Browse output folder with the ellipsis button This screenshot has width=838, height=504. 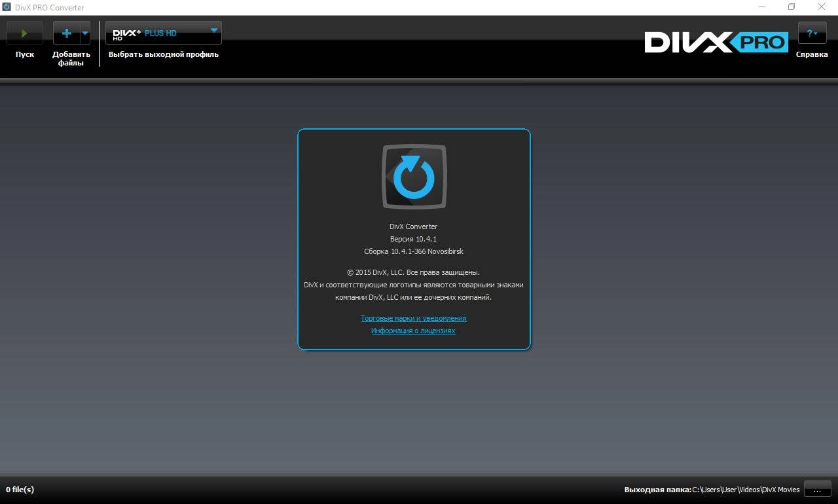(x=817, y=489)
